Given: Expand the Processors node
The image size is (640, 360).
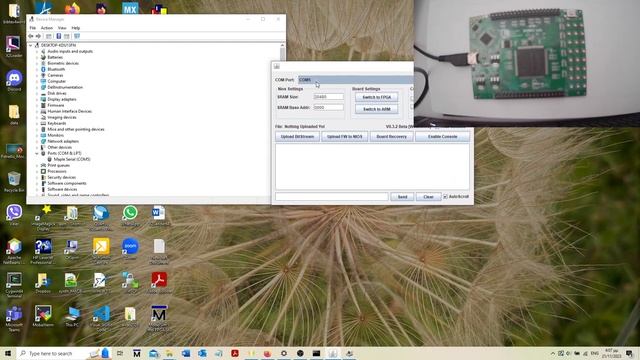Looking at the screenshot, I should click(37, 171).
